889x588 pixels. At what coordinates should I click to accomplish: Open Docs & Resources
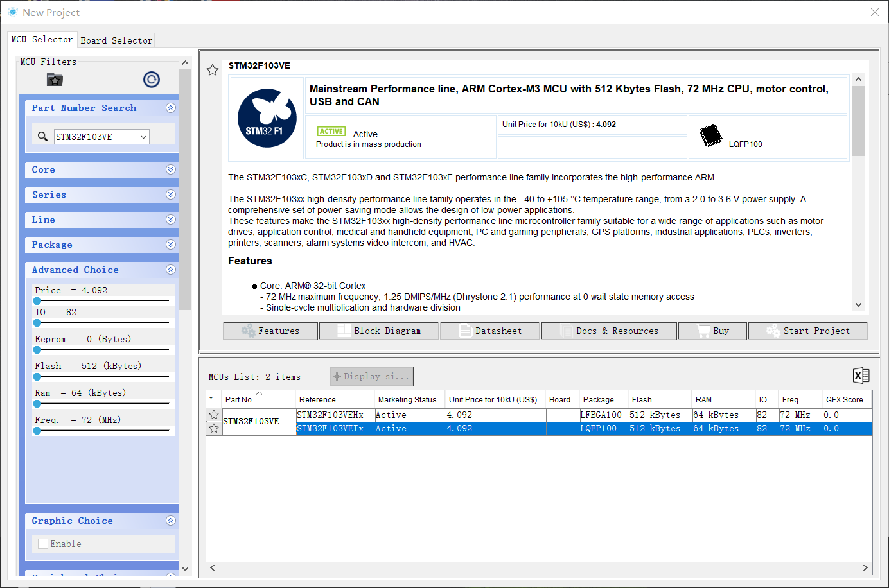609,331
